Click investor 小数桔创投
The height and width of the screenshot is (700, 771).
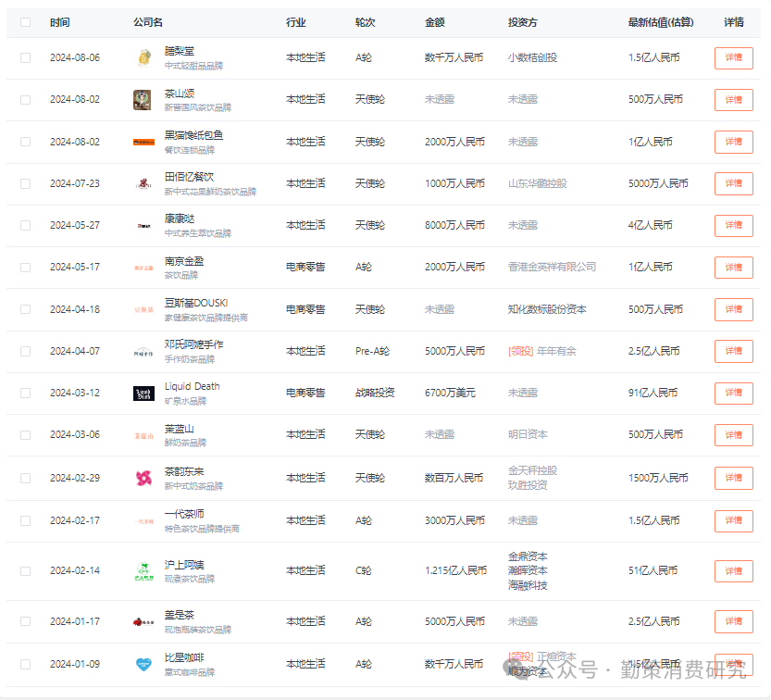tap(532, 58)
